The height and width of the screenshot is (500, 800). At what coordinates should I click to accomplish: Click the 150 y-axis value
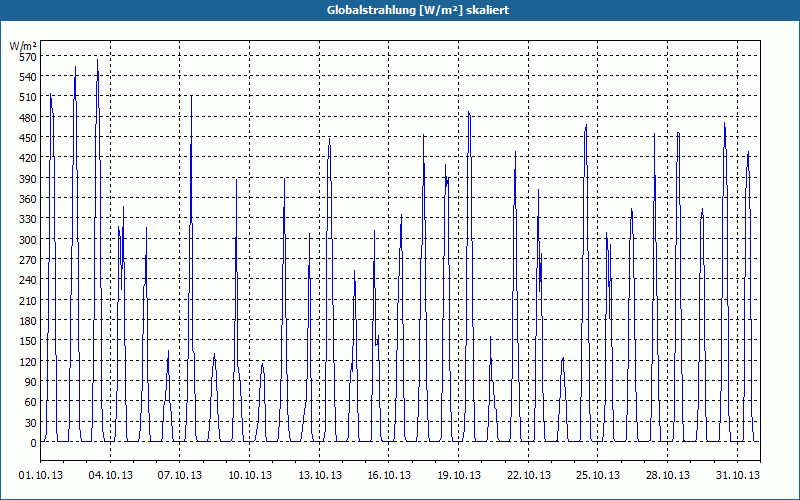tap(28, 341)
